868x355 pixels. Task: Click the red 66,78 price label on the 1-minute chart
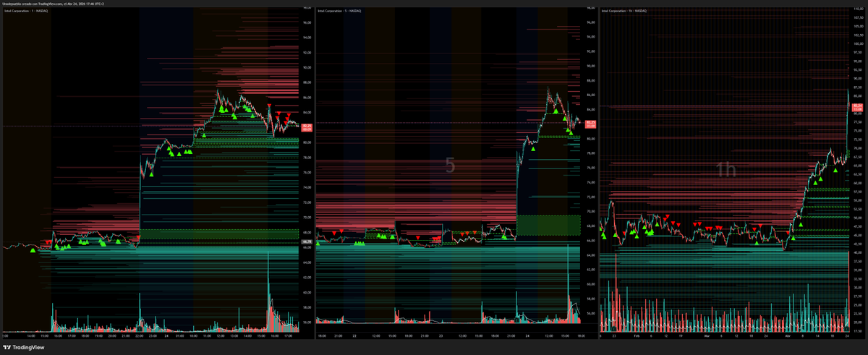(306, 242)
